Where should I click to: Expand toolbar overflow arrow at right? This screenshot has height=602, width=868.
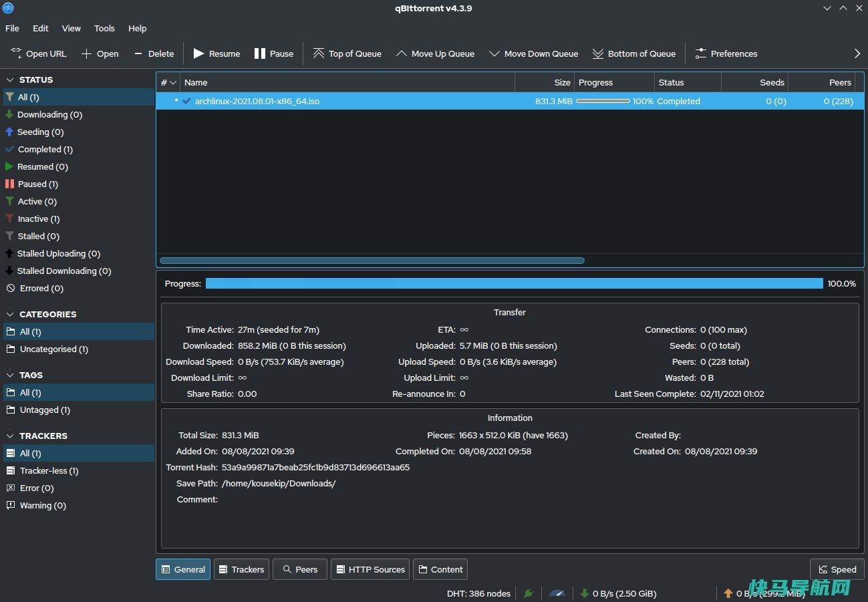pyautogui.click(x=857, y=53)
